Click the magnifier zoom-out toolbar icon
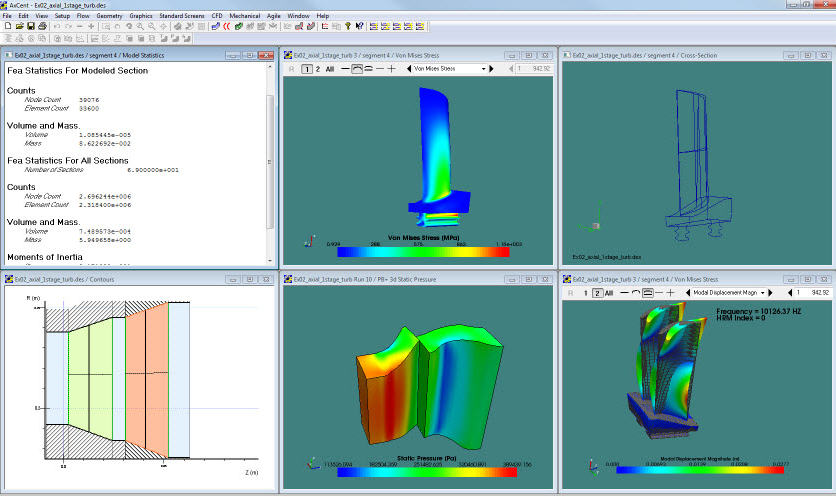Viewport: 836px width, 496px height. point(151,26)
